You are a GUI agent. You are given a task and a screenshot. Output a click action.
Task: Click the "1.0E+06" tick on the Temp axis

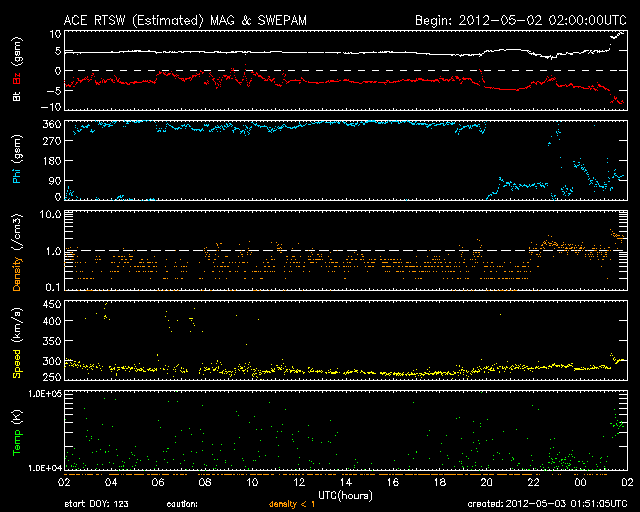[45, 394]
